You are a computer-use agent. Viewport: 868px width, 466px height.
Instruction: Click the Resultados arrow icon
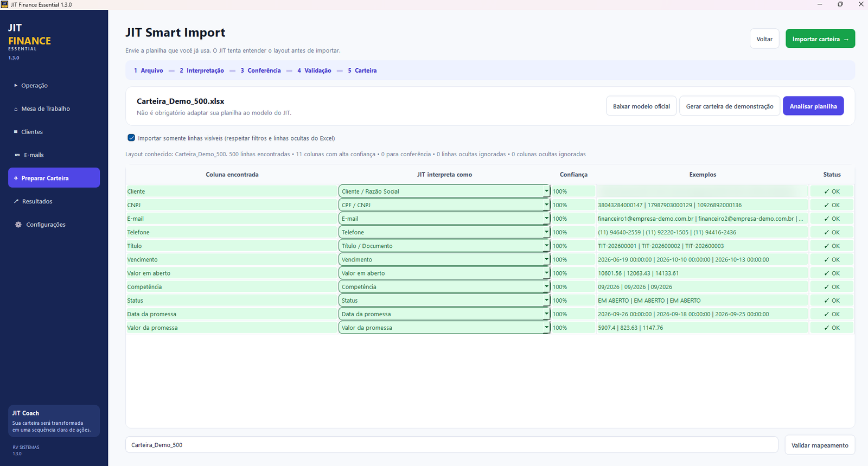(x=16, y=201)
